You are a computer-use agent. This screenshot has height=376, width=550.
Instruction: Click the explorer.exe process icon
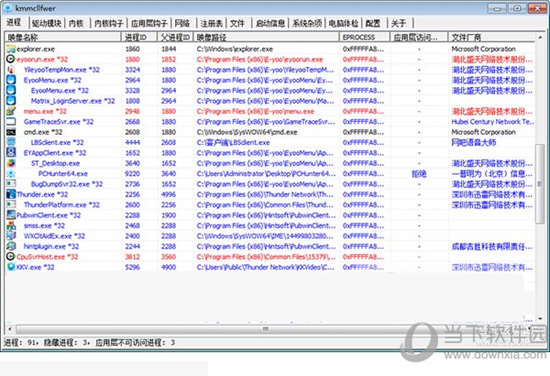(x=11, y=49)
